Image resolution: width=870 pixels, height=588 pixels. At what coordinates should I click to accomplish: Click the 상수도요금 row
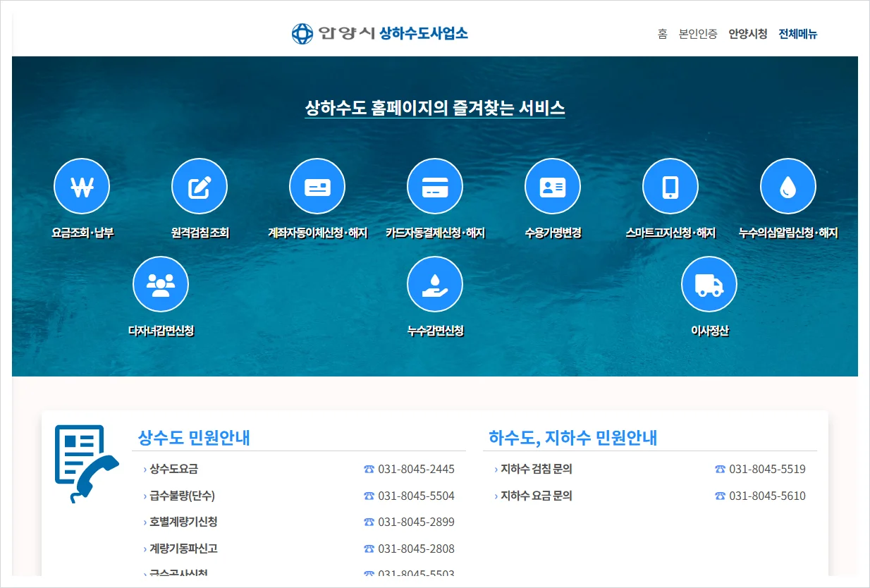point(299,469)
